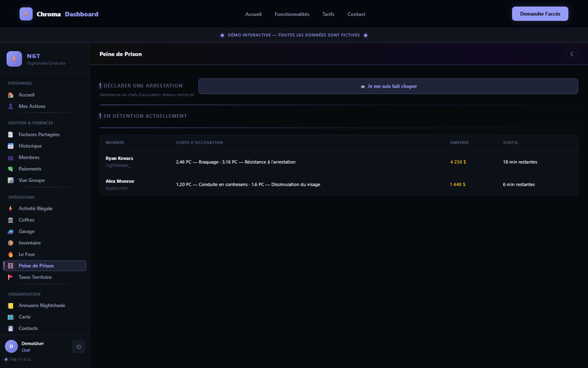This screenshot has height=368, width=588.
Task: Click the NGT syndicate lightning badge
Action: [14, 59]
